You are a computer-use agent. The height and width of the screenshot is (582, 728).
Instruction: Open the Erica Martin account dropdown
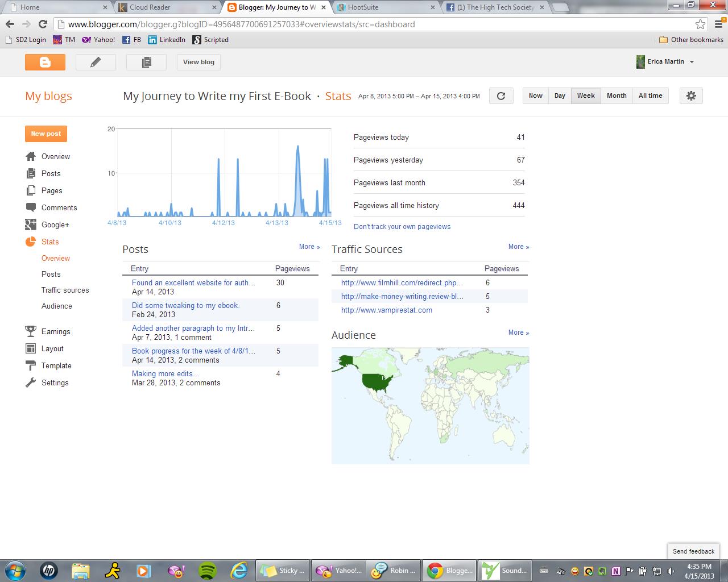(x=665, y=61)
